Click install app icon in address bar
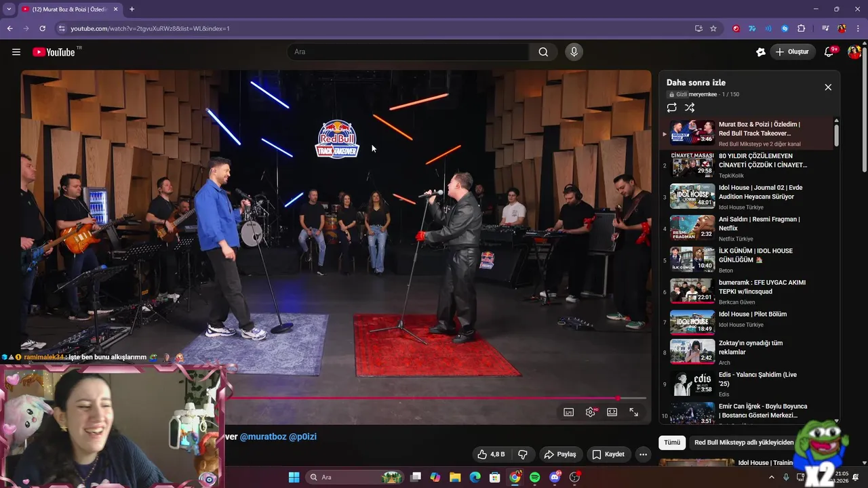 [698, 28]
